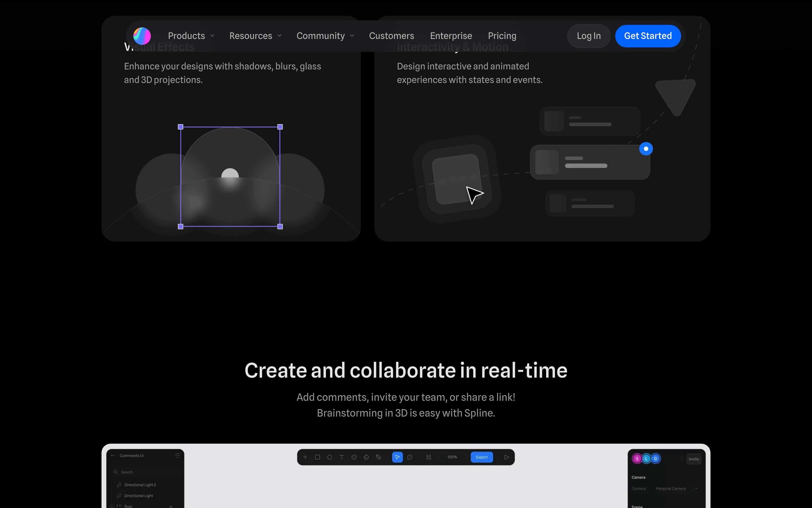812x508 pixels.
Task: Open the Enterprise nav link
Action: (451, 36)
